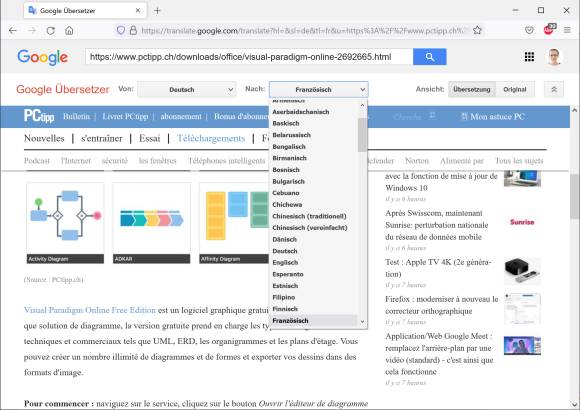Go back with the browser back arrow
The image size is (580, 410).
[x=13, y=30]
